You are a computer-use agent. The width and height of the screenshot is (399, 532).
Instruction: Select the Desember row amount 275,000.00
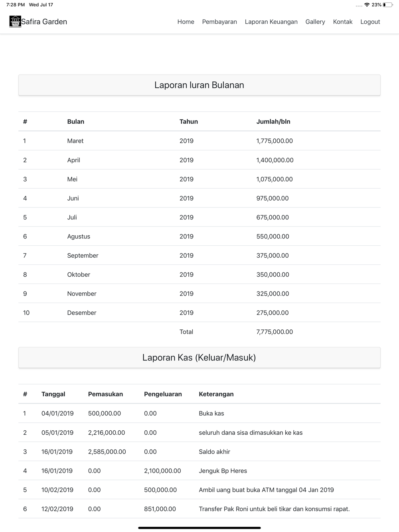[x=273, y=313]
